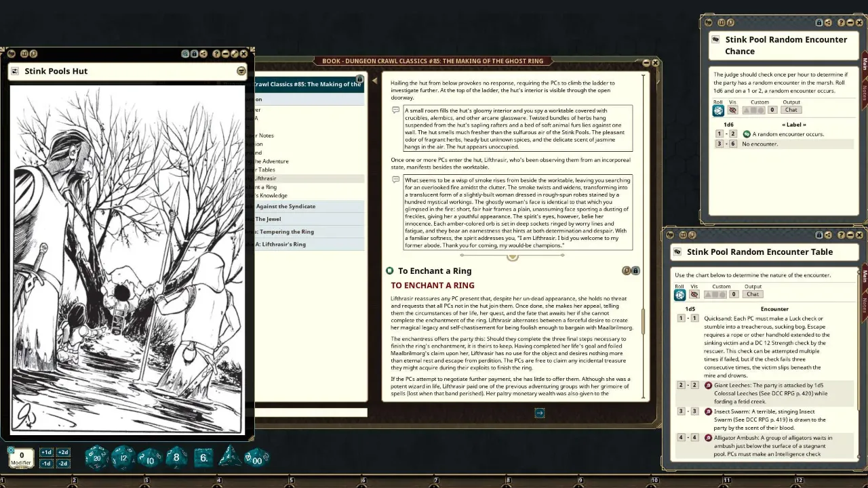Viewport: 868px width, 488px height.
Task: Roll the d12 die
Action: coord(123,458)
